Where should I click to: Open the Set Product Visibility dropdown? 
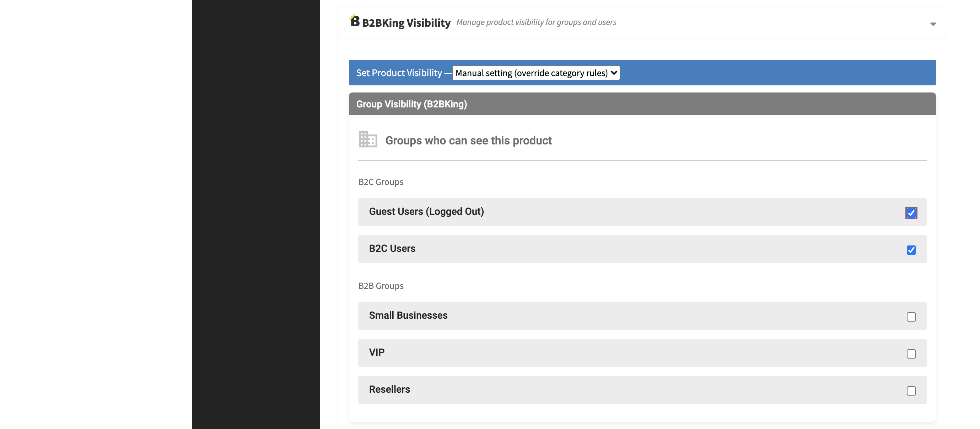click(535, 73)
